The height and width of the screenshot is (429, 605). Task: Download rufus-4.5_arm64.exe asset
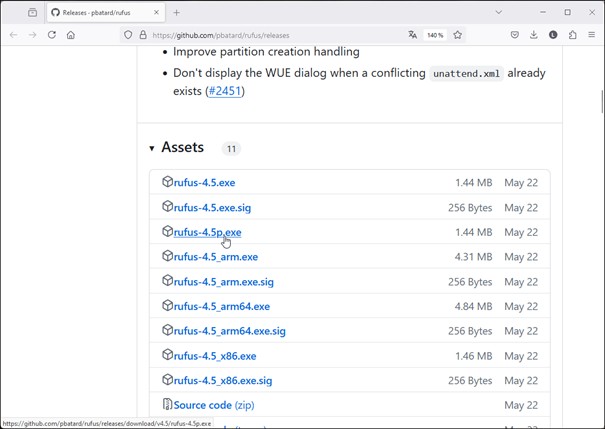tap(221, 307)
